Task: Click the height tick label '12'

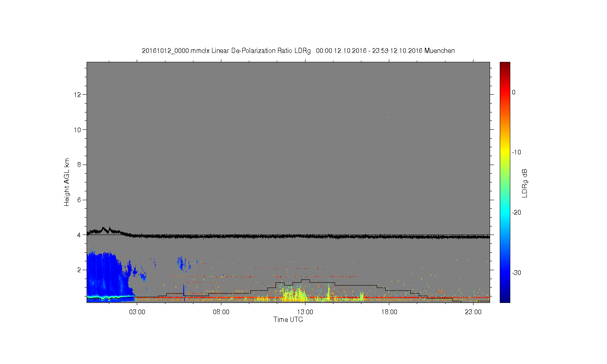Action: (78, 95)
